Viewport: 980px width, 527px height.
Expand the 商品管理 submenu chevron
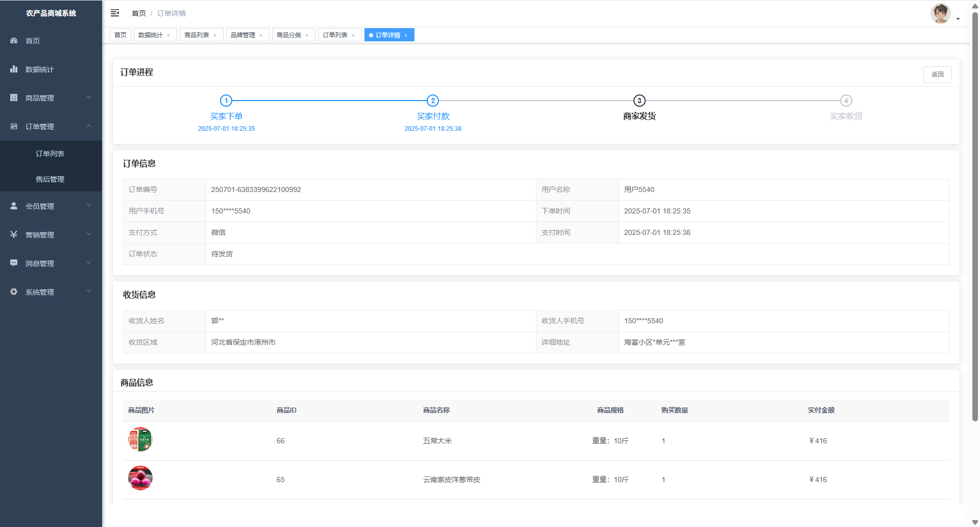pyautogui.click(x=89, y=97)
